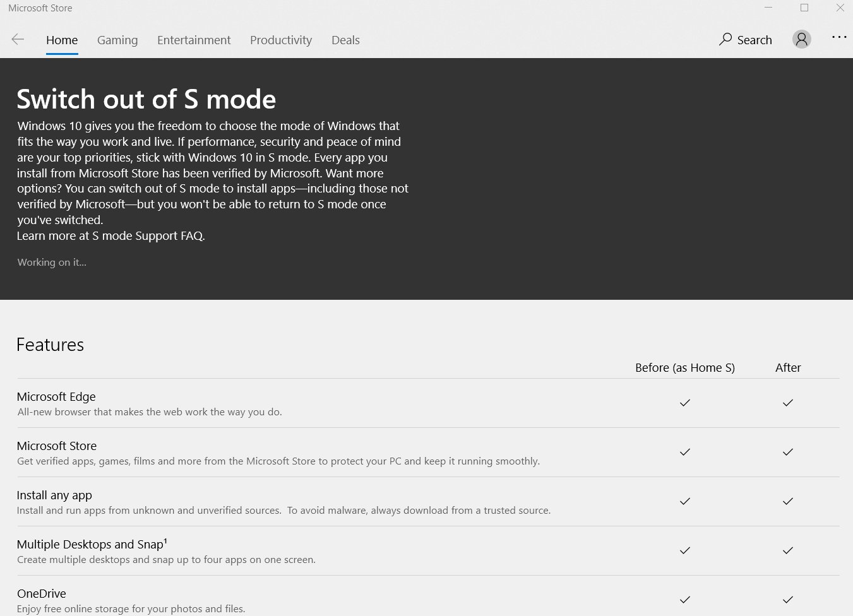Click the 'After' column header
853x616 pixels.
pos(788,368)
